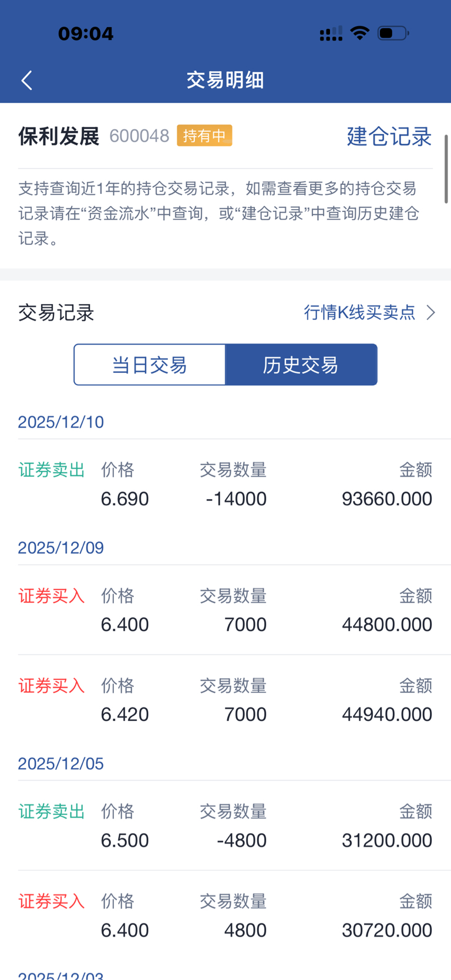
Task: Open 行情K线买卖点 chevron arrow
Action: point(430,312)
